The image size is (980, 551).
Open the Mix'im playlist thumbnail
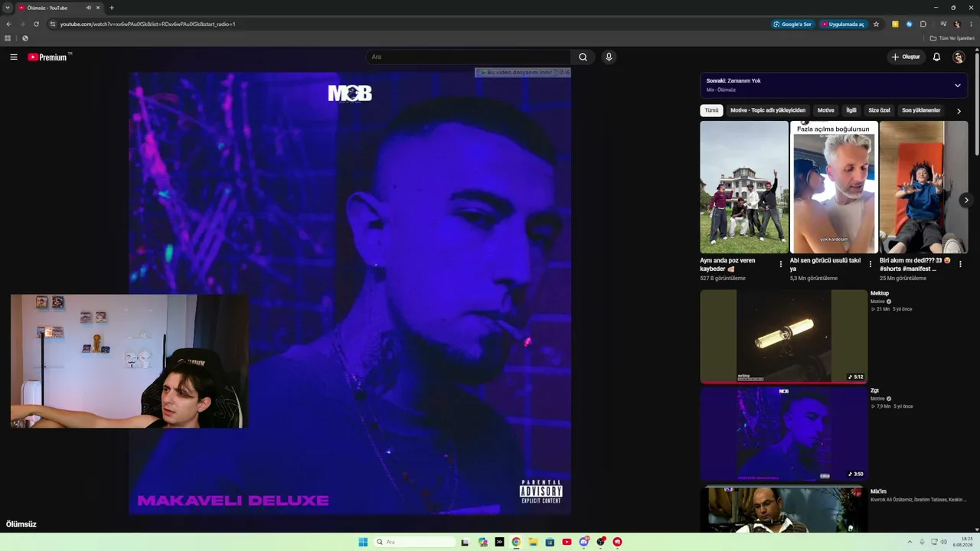pos(784,509)
